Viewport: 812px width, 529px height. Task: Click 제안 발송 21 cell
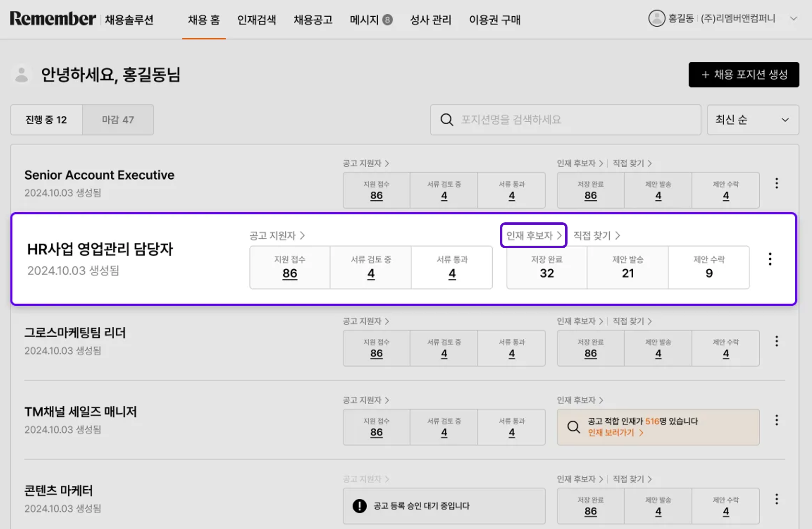point(627,267)
